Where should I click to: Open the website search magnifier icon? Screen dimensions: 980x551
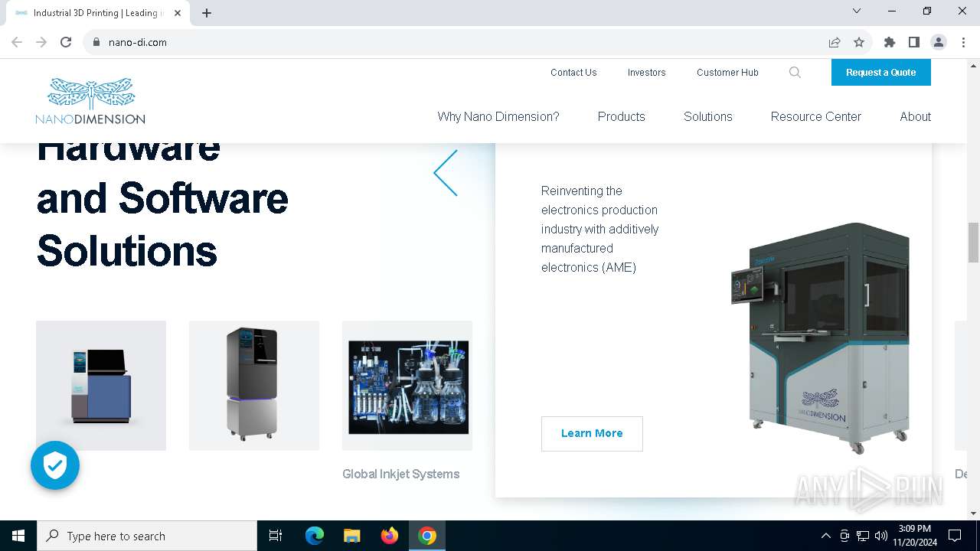click(x=795, y=73)
